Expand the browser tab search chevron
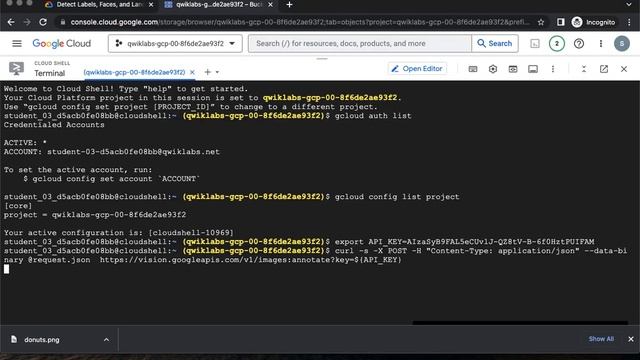Viewport: 640px width, 360px height. (629, 4)
